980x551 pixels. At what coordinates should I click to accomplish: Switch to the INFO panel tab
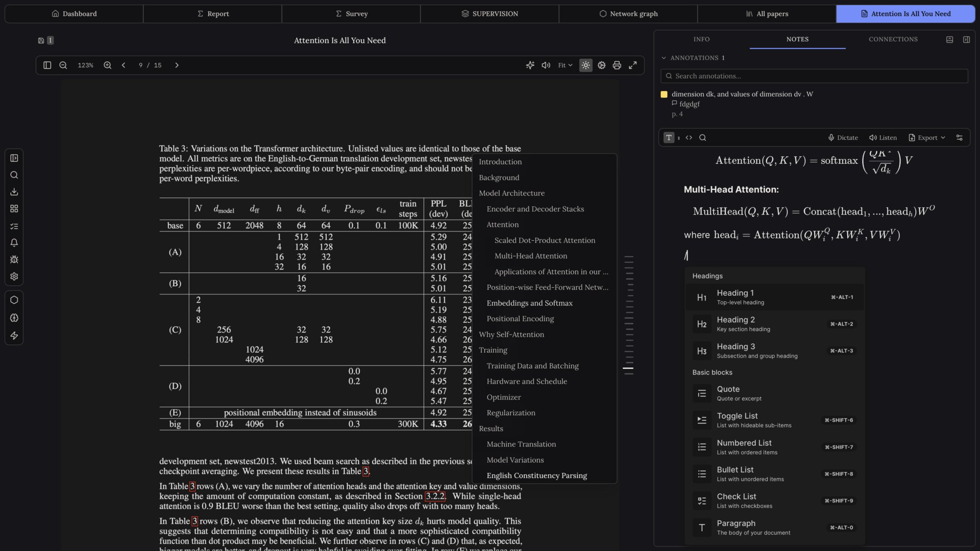702,39
